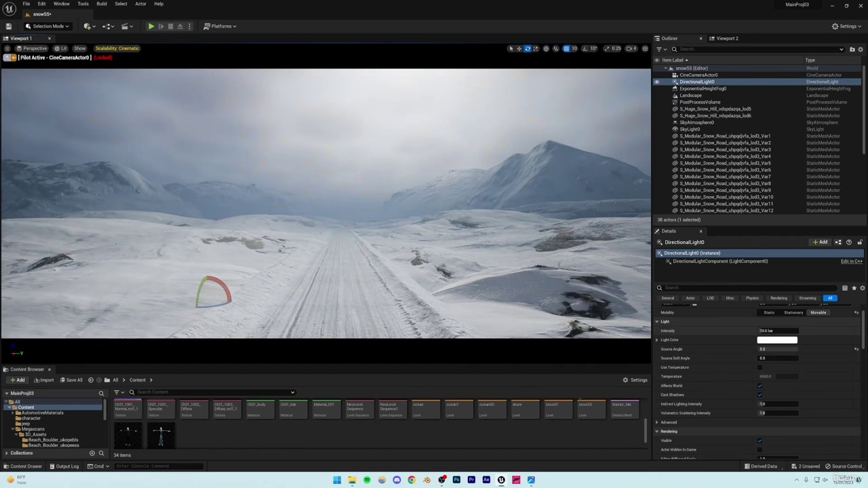
Task: Open the Outliner settings gear icon
Action: (x=861, y=49)
